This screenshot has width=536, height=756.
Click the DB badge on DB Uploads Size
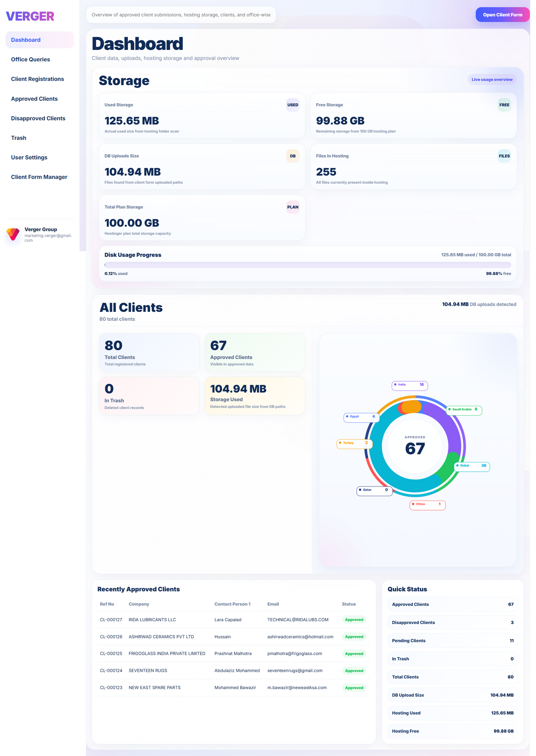[x=292, y=156]
